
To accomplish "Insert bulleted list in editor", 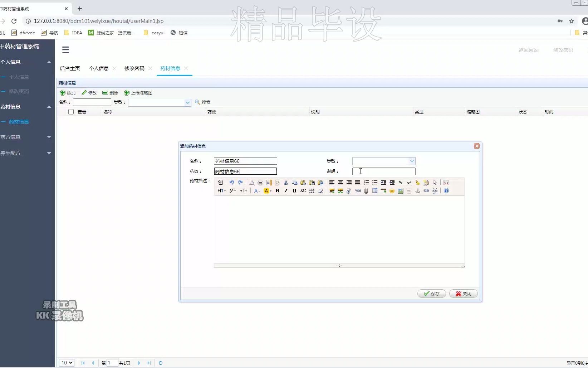I will pos(374,183).
